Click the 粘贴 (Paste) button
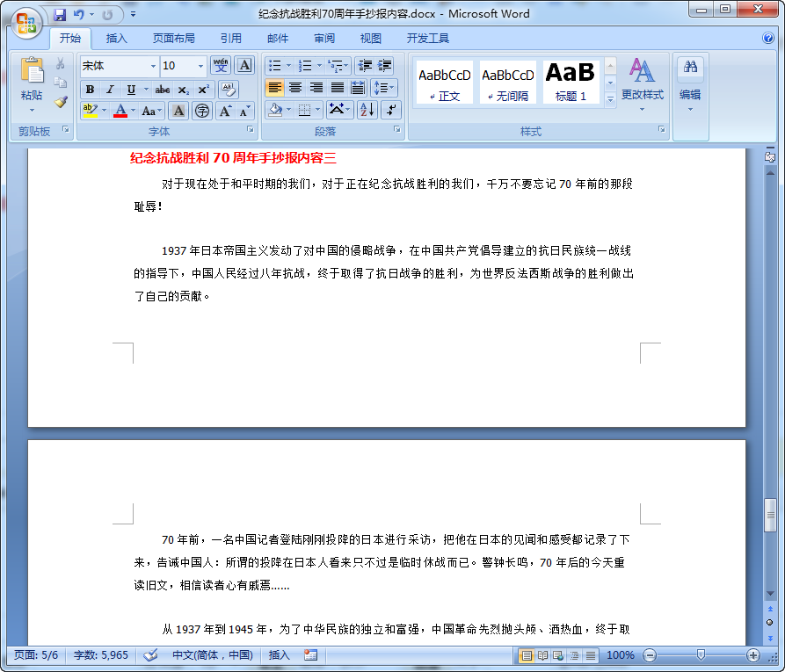The width and height of the screenshot is (785, 672). coord(32,83)
